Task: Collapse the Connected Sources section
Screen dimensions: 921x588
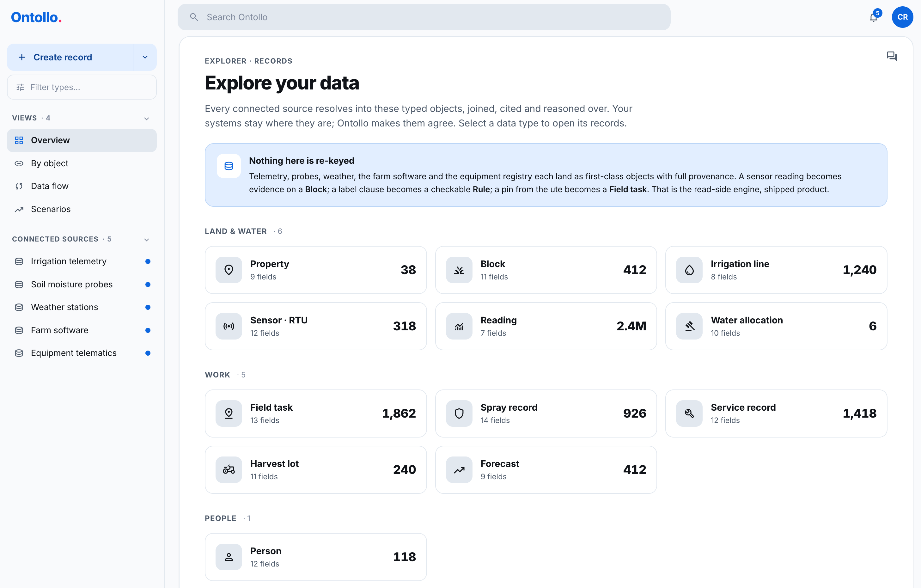Action: point(146,240)
